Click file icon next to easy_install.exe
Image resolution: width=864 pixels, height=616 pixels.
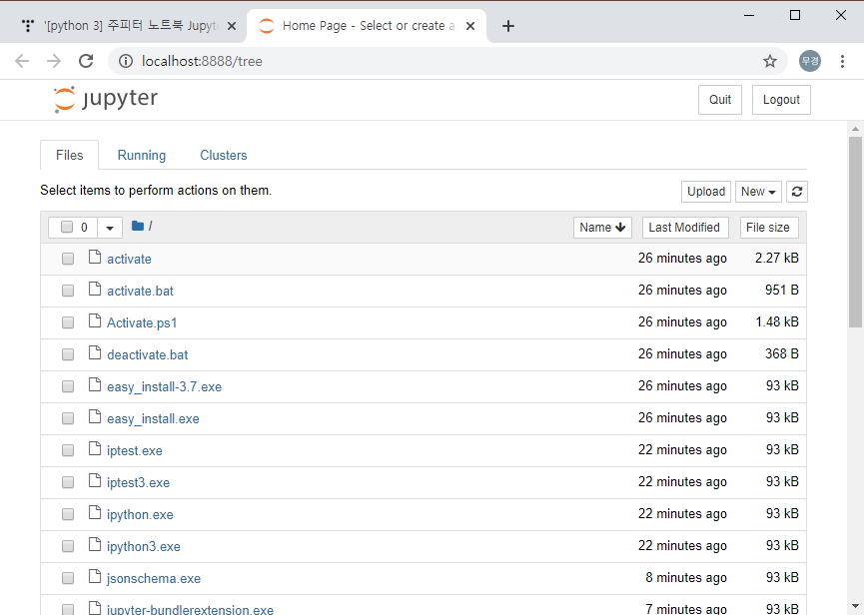click(95, 416)
